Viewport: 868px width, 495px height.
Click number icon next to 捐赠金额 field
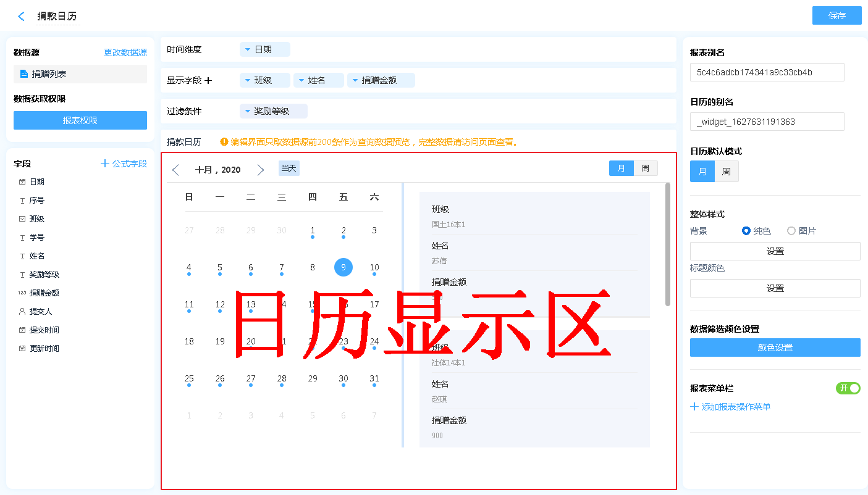(22, 293)
